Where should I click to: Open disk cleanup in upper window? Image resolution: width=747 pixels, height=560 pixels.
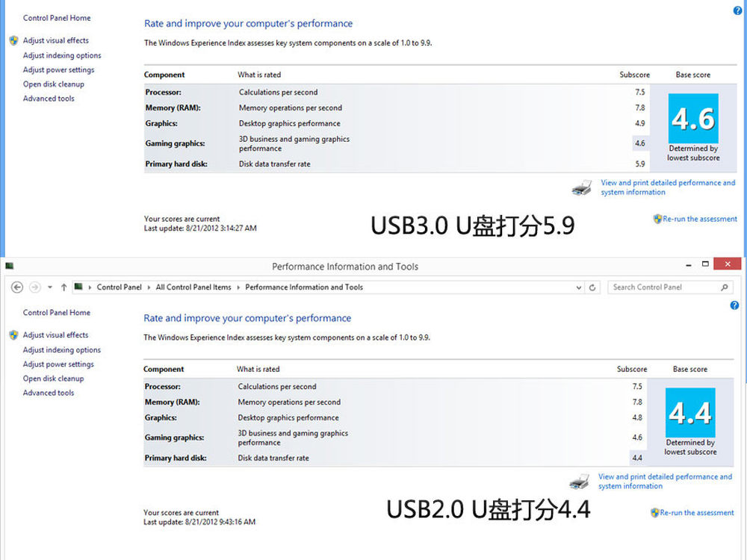(x=53, y=84)
